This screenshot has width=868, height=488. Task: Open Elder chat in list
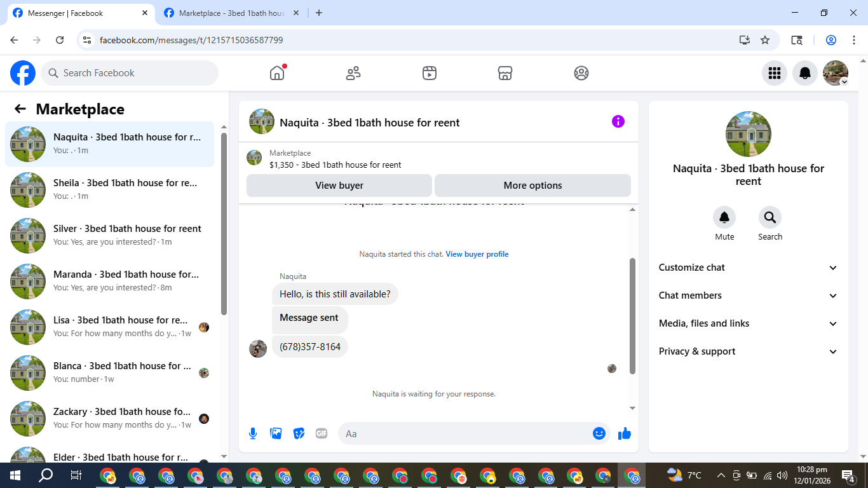point(110,452)
